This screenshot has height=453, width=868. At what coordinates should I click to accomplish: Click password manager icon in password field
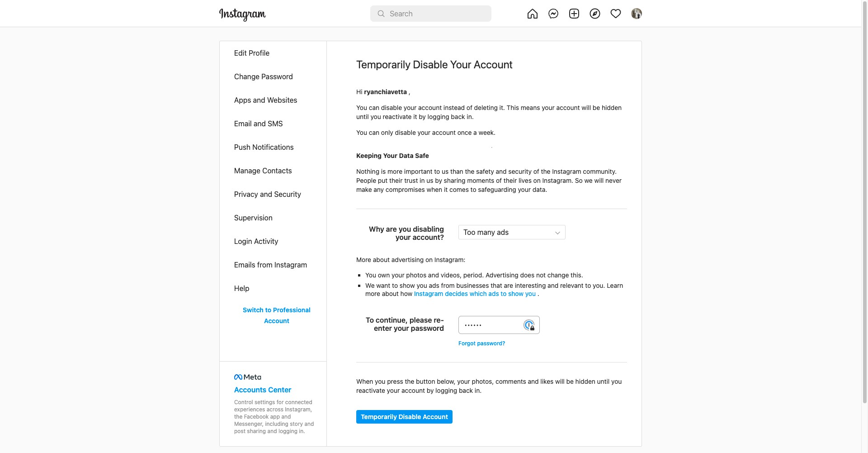coord(529,325)
